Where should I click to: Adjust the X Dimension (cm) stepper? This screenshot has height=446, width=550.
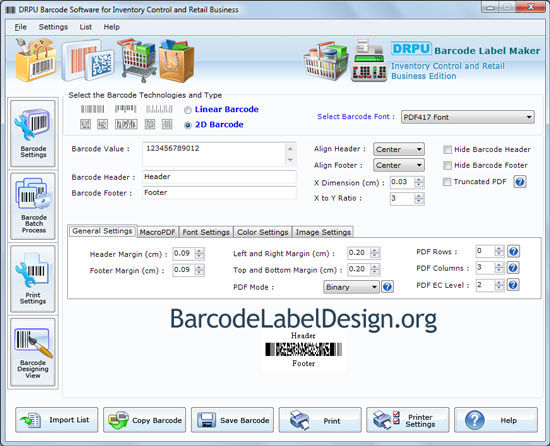(419, 182)
